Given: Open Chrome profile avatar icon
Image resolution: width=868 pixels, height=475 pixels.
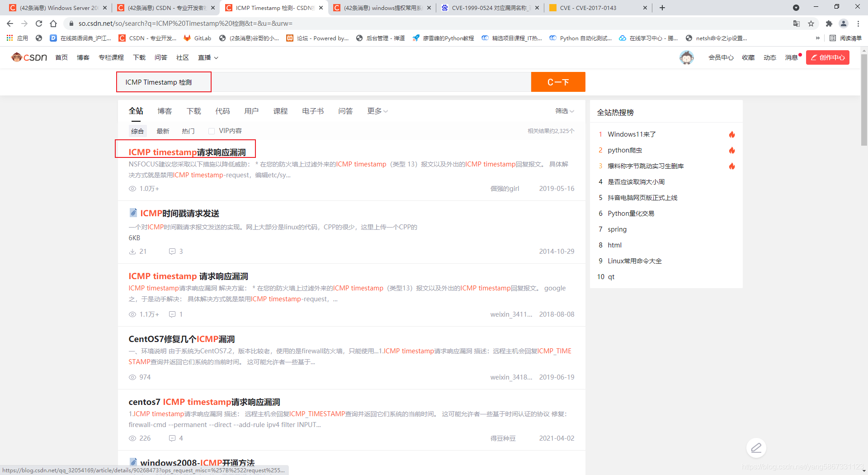Looking at the screenshot, I should click(844, 24).
